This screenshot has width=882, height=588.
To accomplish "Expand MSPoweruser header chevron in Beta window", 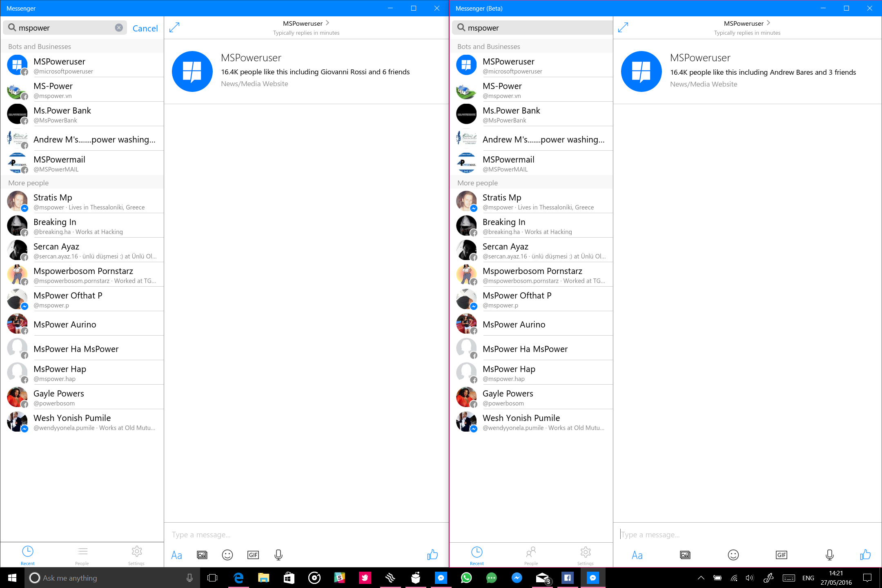I will [x=768, y=23].
